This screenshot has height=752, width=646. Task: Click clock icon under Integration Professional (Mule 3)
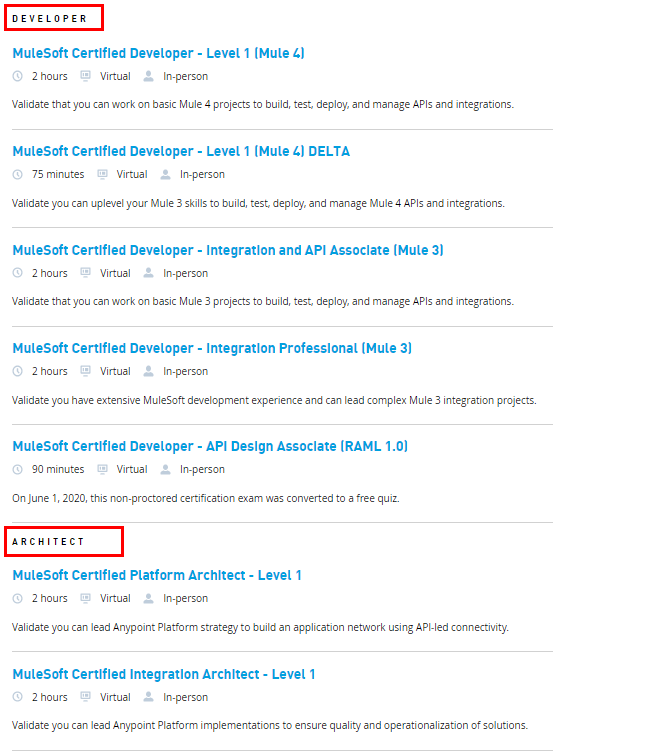coord(17,371)
